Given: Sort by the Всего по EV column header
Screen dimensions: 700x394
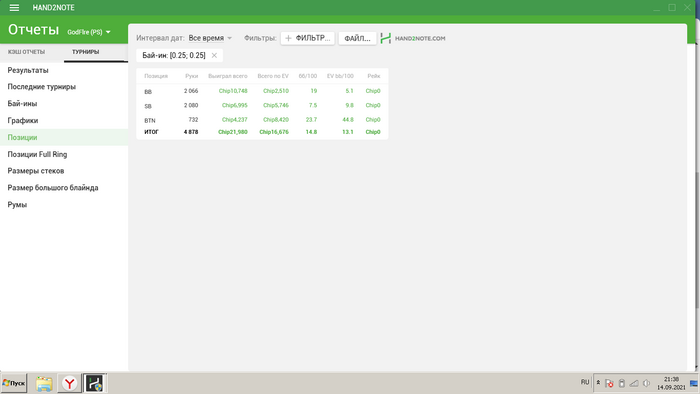Looking at the screenshot, I should click(273, 76).
